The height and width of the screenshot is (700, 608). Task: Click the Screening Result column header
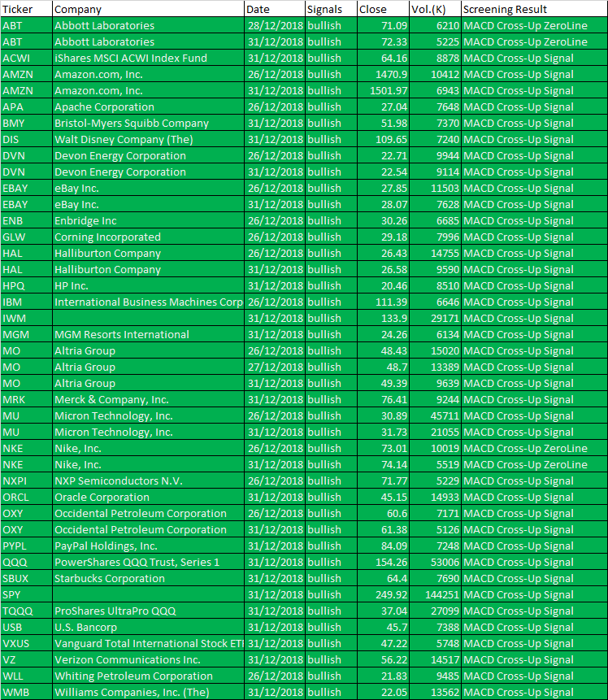point(534,9)
